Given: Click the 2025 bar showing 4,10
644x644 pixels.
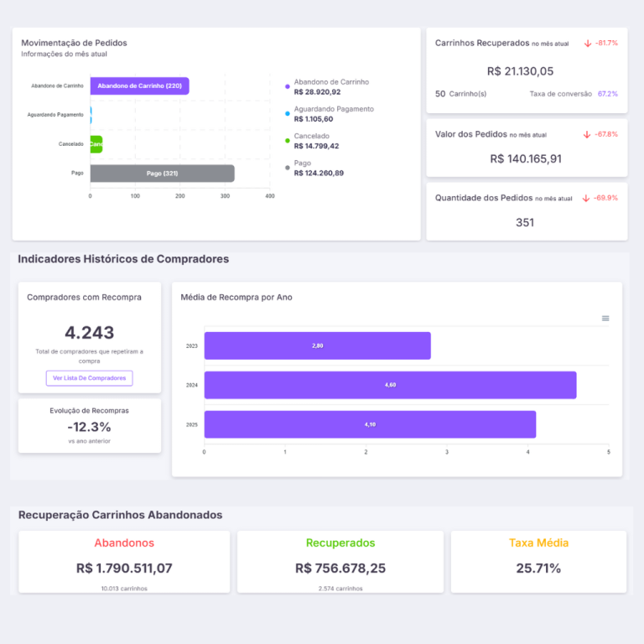Looking at the screenshot, I should coord(370,424).
